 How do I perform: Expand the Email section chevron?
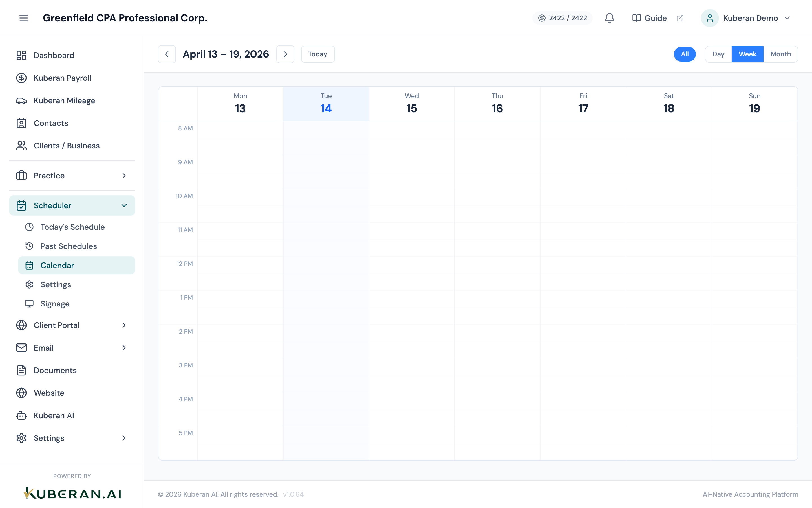tap(124, 347)
